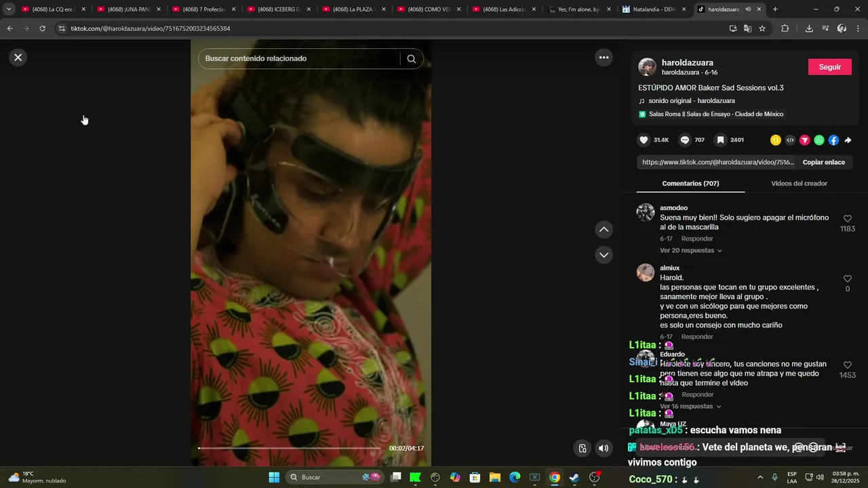Screen dimensions: 868x488
Task: Click taskbar Buscar search box
Action: (335, 477)
